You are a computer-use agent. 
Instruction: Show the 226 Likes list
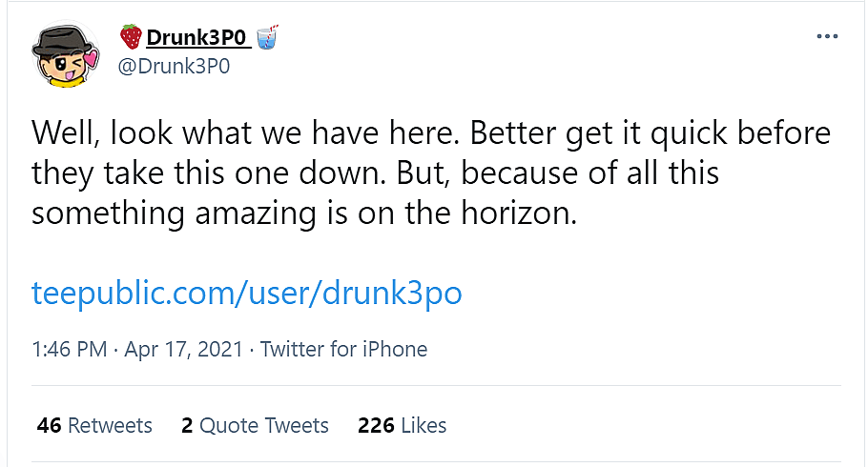(402, 425)
